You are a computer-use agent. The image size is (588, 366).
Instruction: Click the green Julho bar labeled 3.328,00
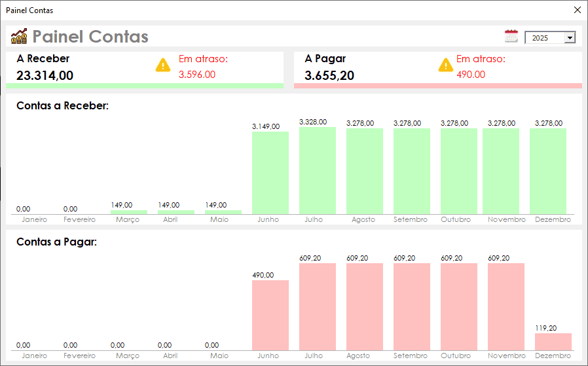click(x=318, y=170)
